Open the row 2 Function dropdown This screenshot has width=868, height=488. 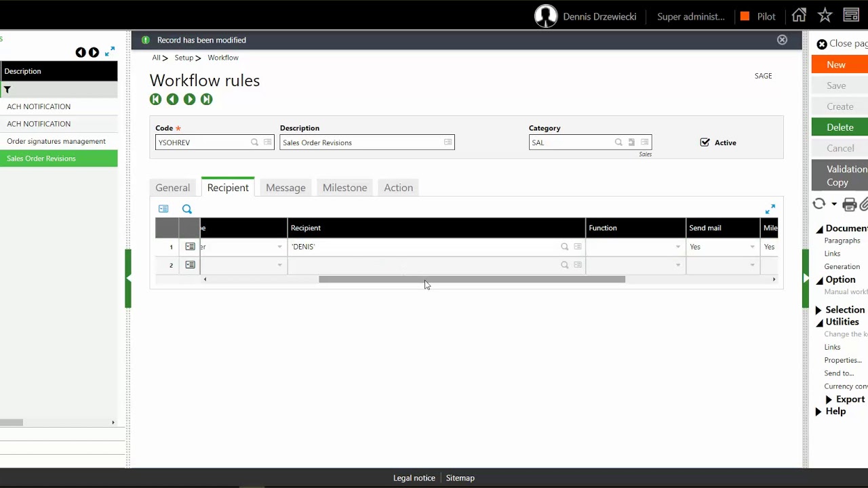(x=677, y=265)
